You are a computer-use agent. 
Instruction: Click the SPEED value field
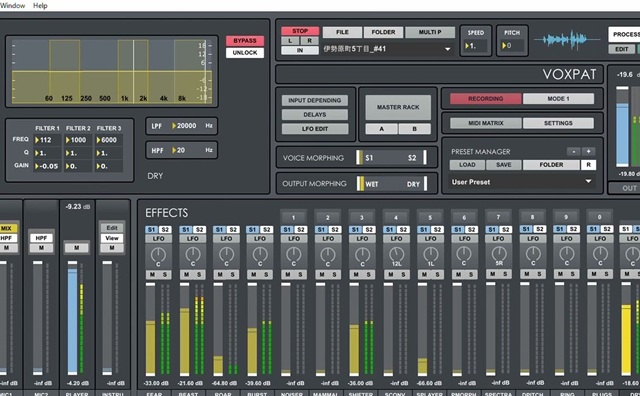[x=476, y=46]
